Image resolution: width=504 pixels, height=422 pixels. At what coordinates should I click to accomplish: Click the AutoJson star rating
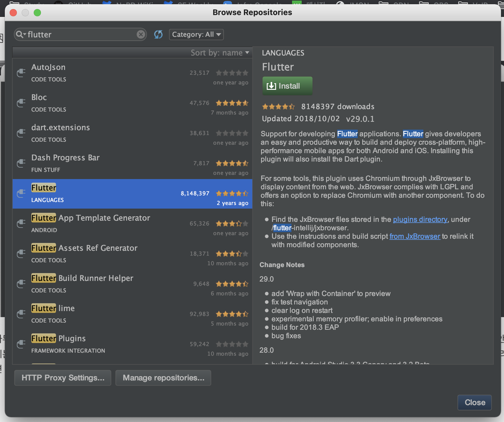click(232, 73)
